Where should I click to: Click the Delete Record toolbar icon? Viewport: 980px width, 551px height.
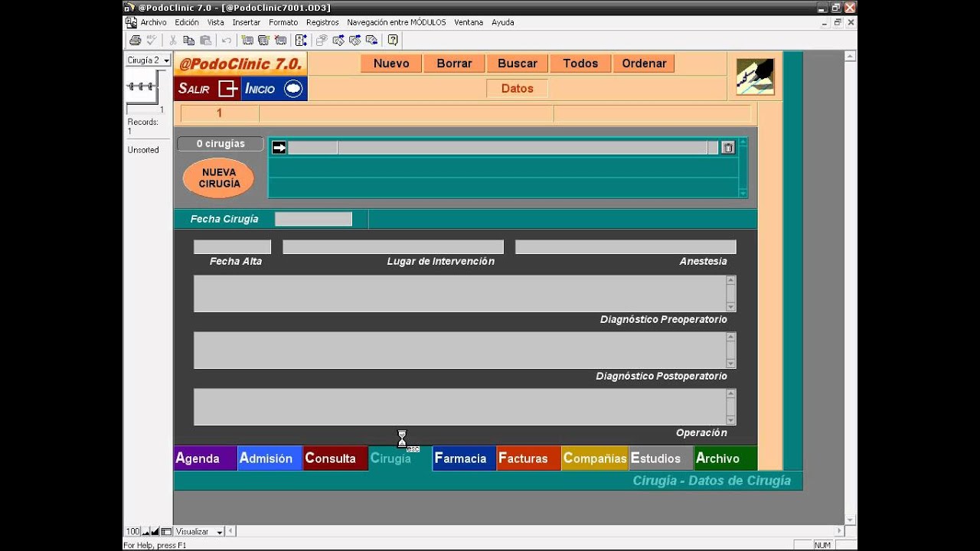coord(281,41)
